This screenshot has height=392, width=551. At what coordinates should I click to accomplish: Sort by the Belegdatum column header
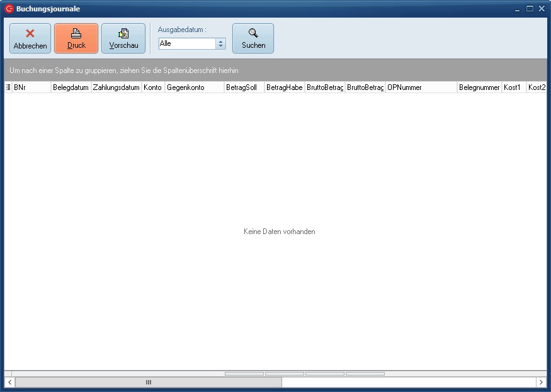click(71, 87)
